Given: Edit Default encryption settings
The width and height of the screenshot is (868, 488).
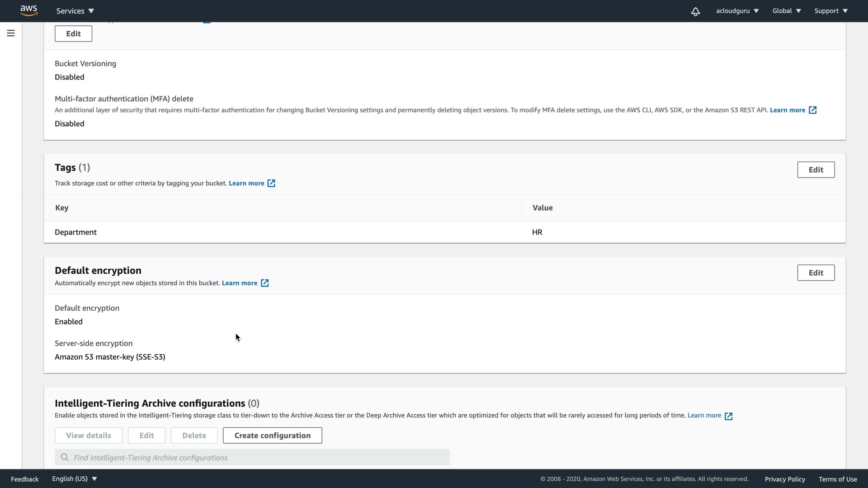Looking at the screenshot, I should (816, 273).
